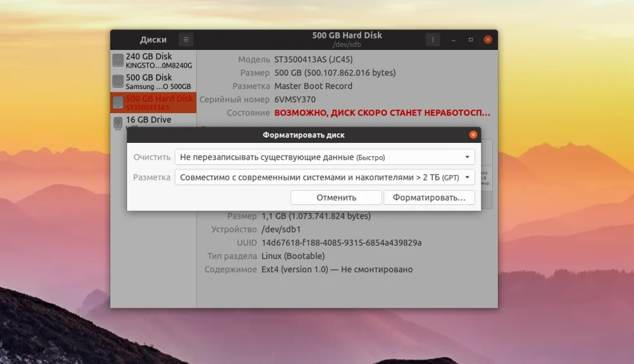Click the partition UUID value
This screenshot has width=634, height=364.
pos(341,243)
